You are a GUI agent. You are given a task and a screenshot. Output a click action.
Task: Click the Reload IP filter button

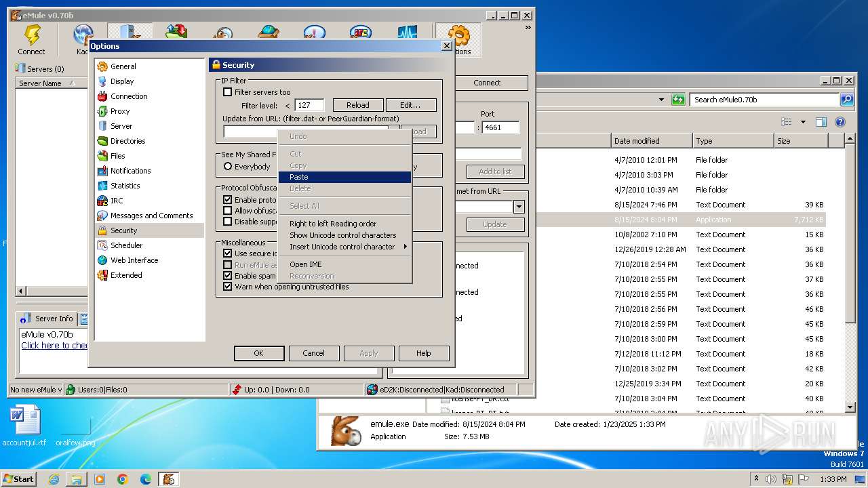[x=358, y=105]
